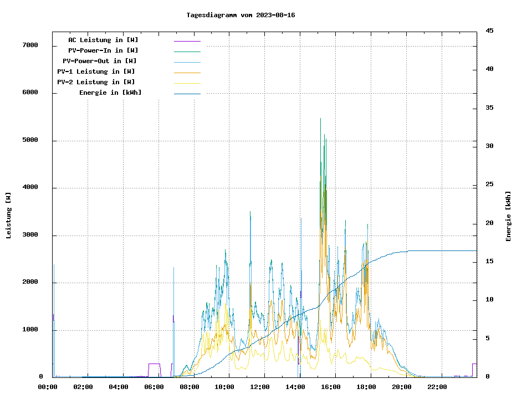Click the 06:00 tick on the time axis
The image size is (532, 399).
(x=154, y=387)
